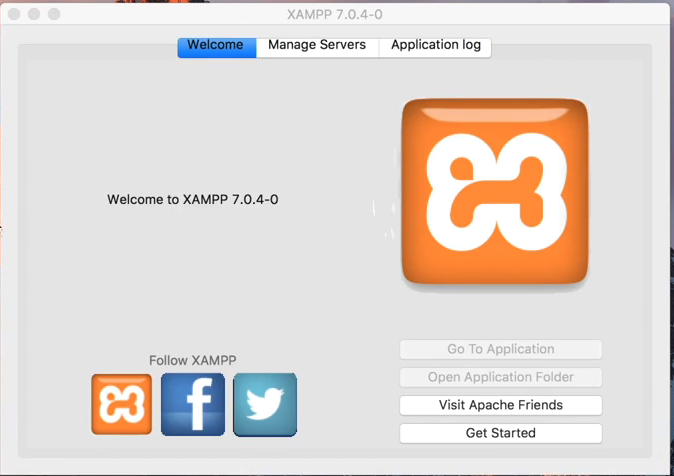Switch to the Manage Servers tab

tap(317, 45)
